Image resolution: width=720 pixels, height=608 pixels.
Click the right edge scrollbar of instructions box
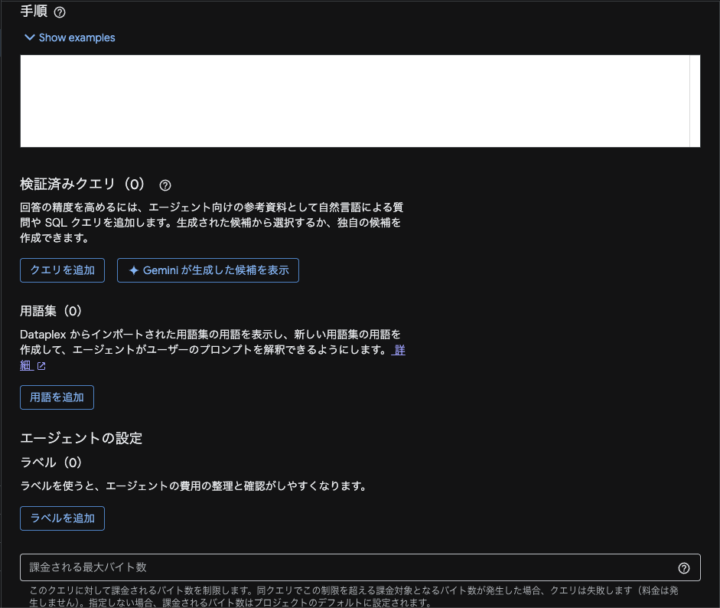click(694, 100)
